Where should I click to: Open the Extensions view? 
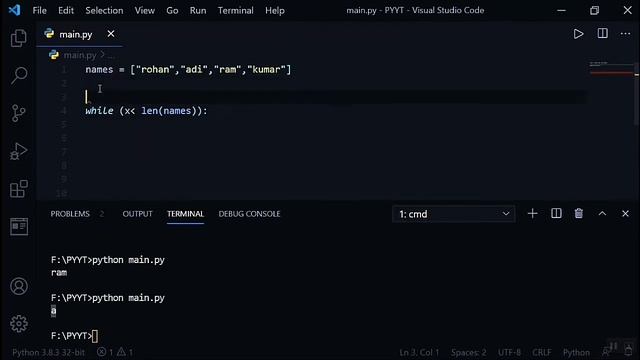coord(19,189)
